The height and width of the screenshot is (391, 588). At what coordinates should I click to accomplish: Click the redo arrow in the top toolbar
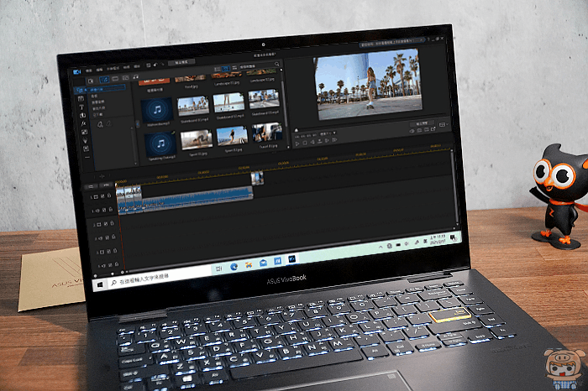pyautogui.click(x=163, y=64)
